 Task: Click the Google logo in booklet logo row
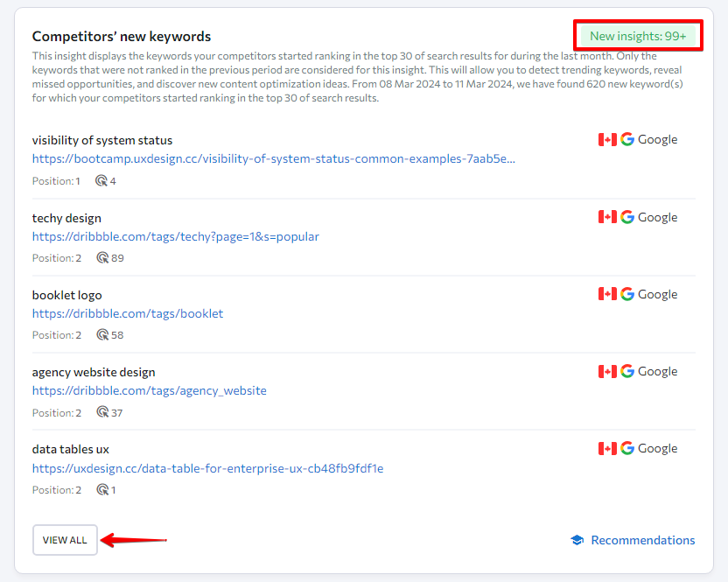coord(627,294)
